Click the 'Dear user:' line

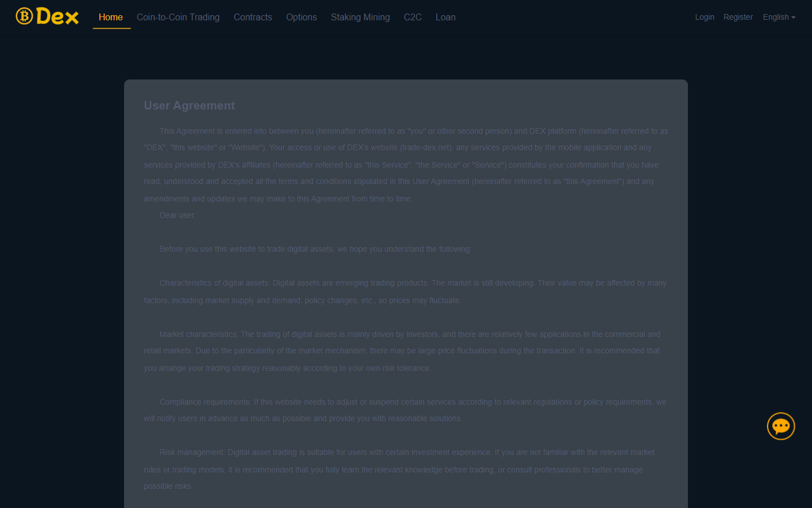[x=178, y=215]
